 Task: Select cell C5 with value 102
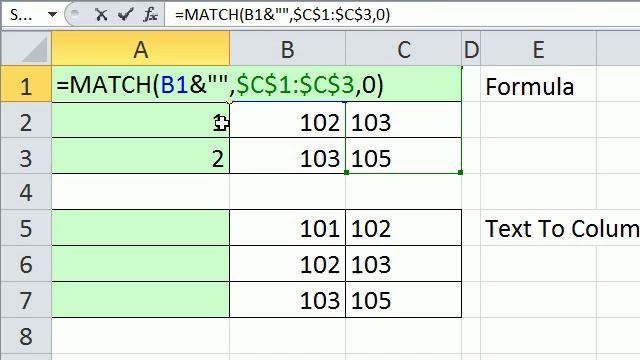coord(404,227)
